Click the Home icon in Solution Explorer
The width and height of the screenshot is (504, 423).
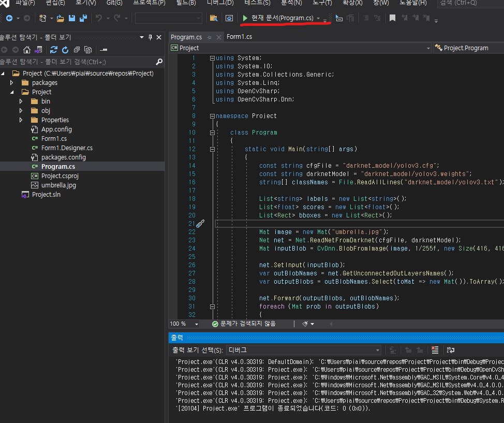(x=26, y=50)
